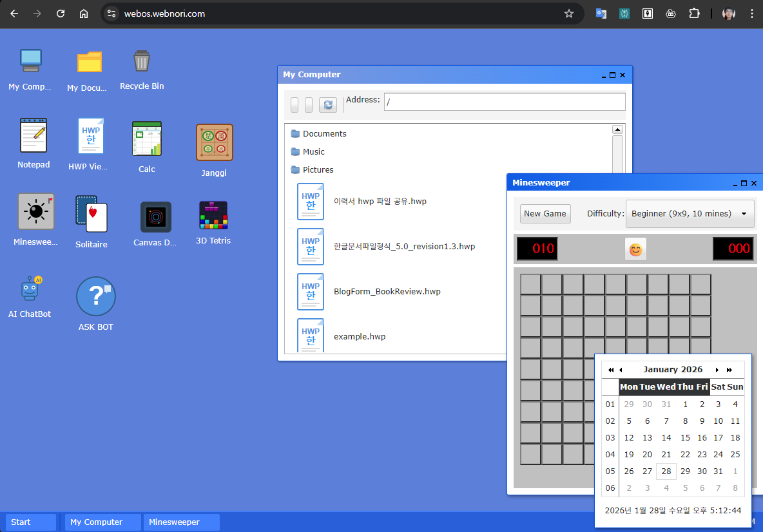Open the Documents folder

(x=324, y=134)
